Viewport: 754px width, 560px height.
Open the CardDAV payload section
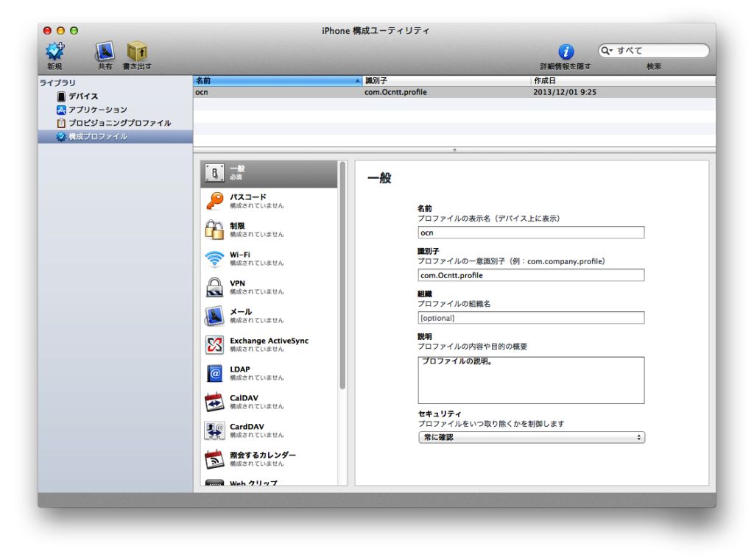269,430
